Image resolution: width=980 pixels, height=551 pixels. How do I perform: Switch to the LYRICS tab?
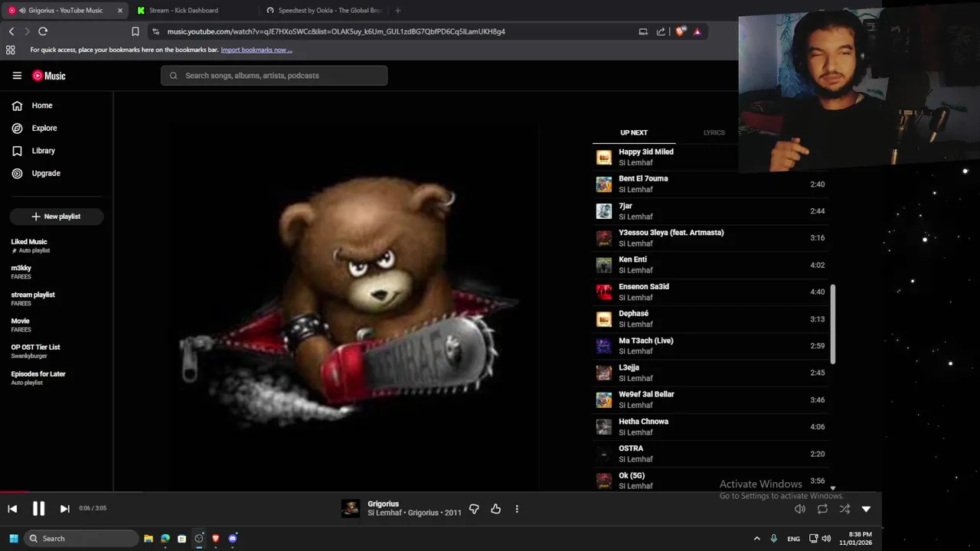(x=714, y=132)
